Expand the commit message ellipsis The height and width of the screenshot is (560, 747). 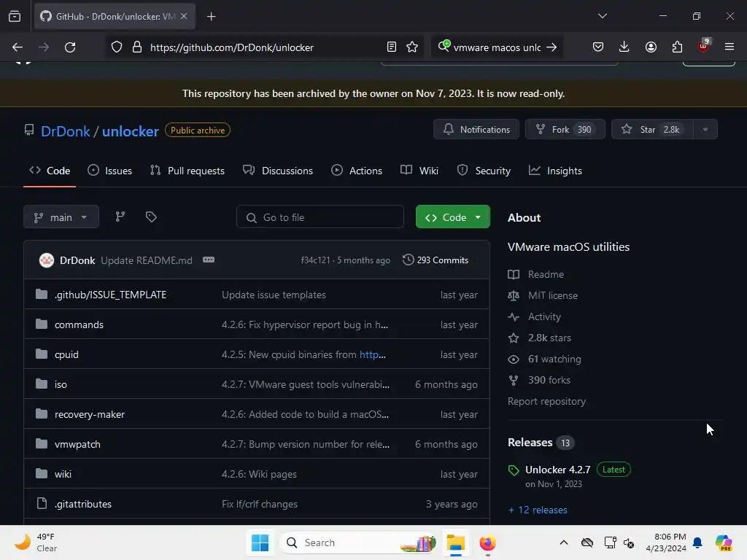tap(209, 260)
